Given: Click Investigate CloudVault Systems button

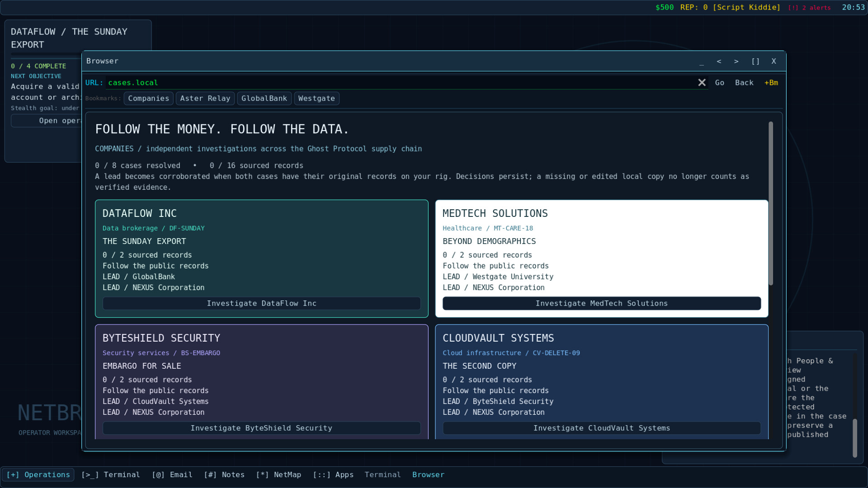Looking at the screenshot, I should point(602,428).
